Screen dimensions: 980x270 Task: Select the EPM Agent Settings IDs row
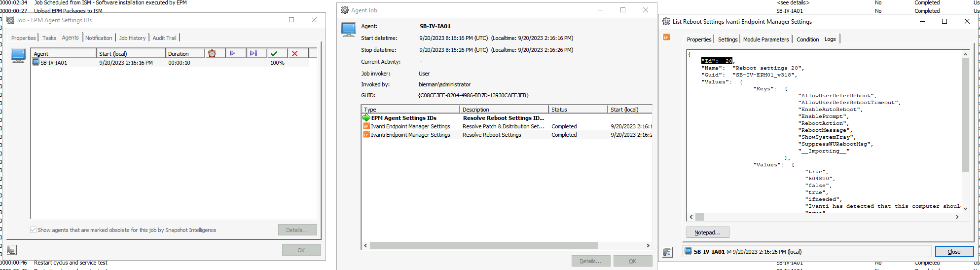507,118
